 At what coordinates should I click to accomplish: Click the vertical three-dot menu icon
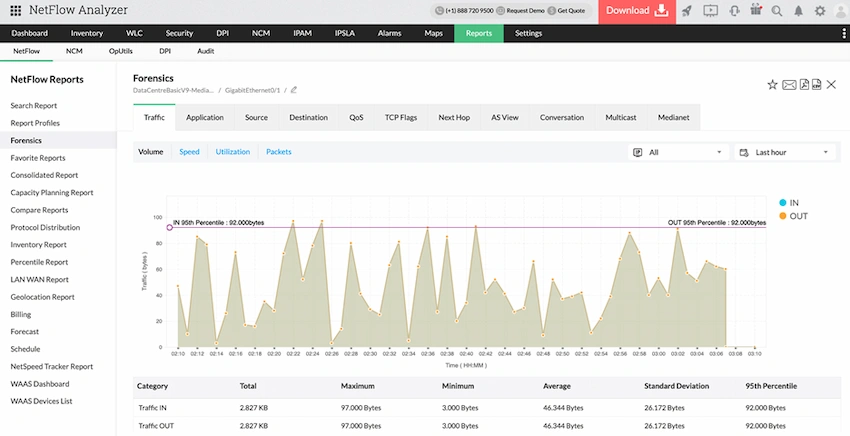click(x=843, y=33)
